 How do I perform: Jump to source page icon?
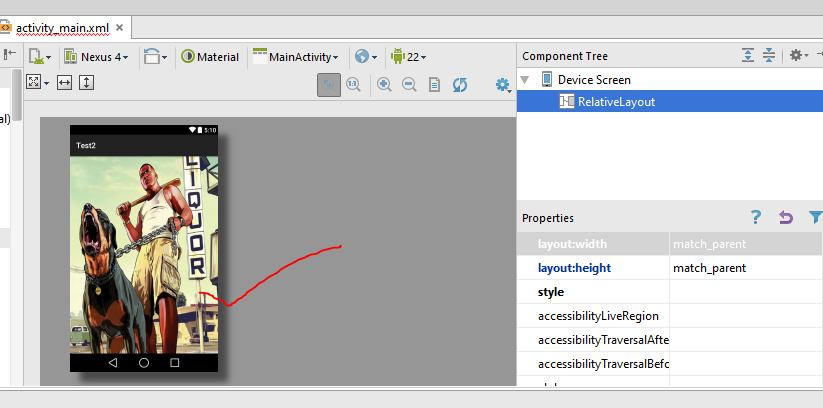(x=434, y=86)
